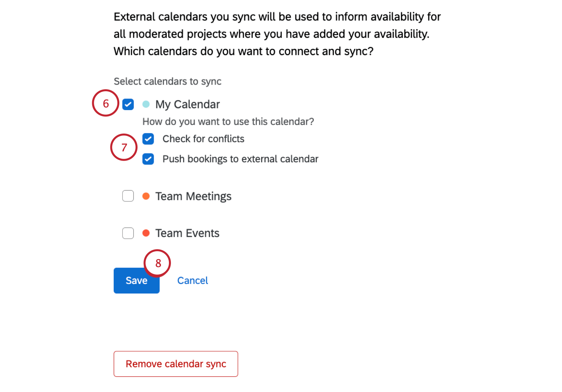The height and width of the screenshot is (392, 562).
Task: Click the light blue My Calendar color dot
Action: pyautogui.click(x=145, y=104)
